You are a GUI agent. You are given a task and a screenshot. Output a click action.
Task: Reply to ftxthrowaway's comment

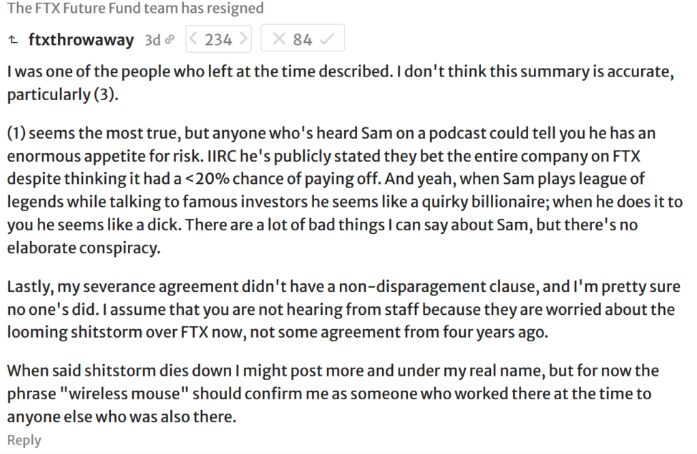(24, 440)
